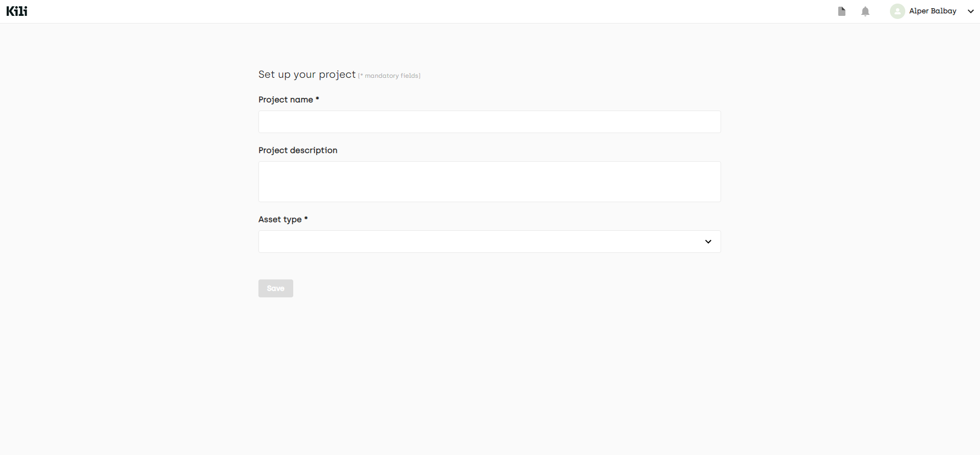Click the Project name label
The width and height of the screenshot is (980, 455).
click(x=286, y=100)
